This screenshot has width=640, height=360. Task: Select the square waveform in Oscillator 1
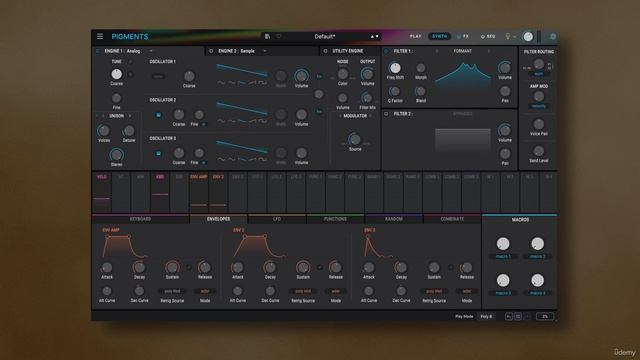click(262, 83)
